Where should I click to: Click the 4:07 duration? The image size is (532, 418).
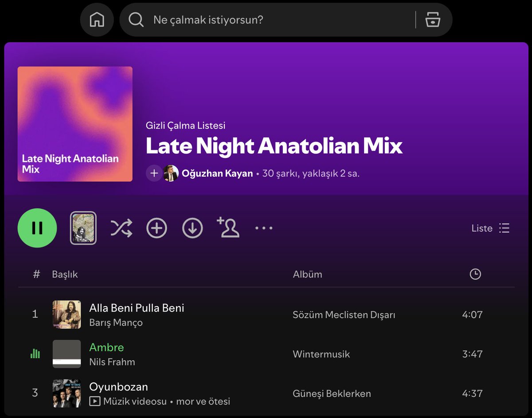[x=472, y=315]
